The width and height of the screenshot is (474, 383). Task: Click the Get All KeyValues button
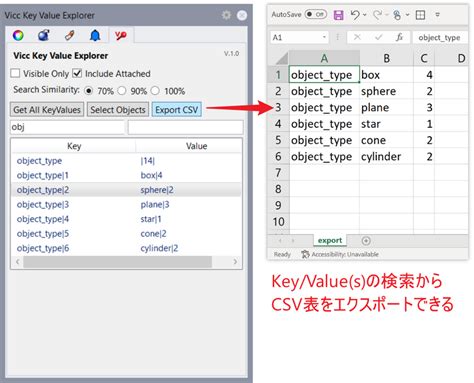tap(47, 110)
